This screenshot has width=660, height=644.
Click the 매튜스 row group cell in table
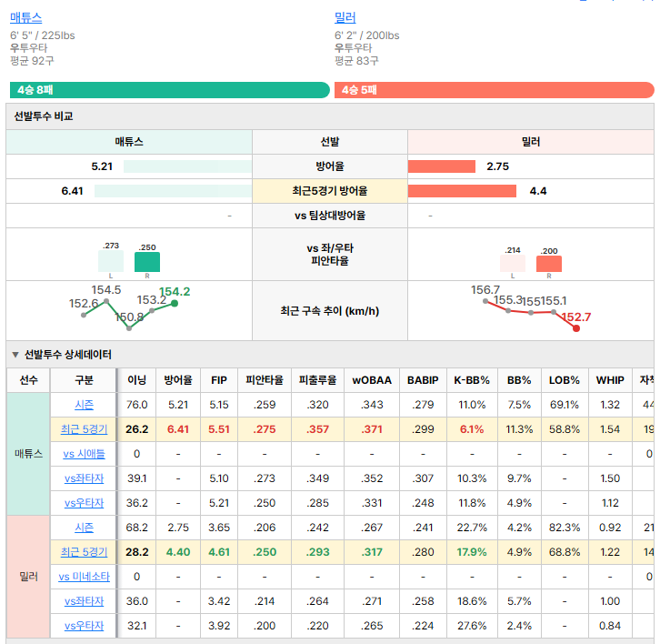coord(28,454)
